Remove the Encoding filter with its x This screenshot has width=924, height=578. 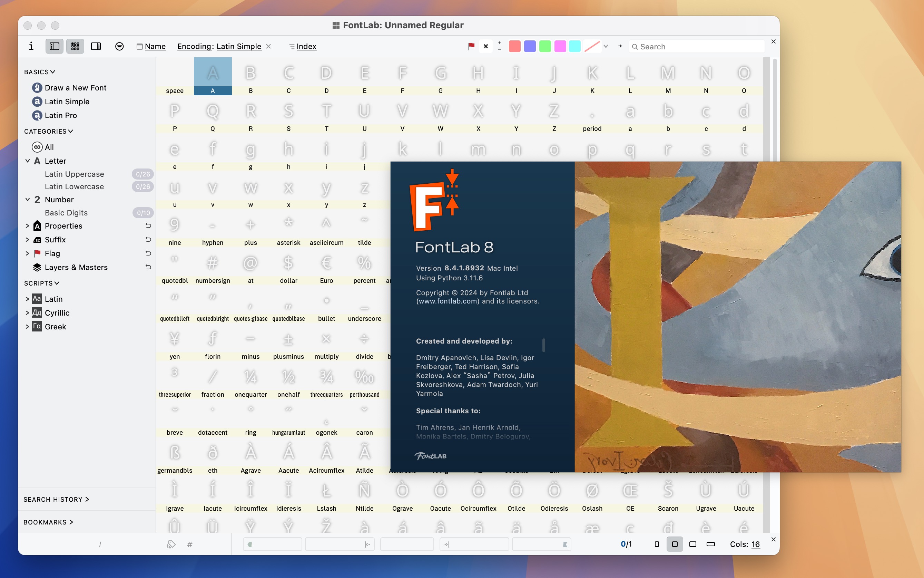click(268, 46)
